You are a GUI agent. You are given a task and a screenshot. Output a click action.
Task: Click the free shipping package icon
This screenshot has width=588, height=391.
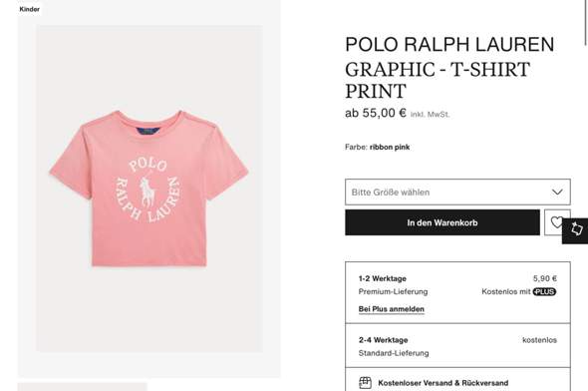(365, 383)
